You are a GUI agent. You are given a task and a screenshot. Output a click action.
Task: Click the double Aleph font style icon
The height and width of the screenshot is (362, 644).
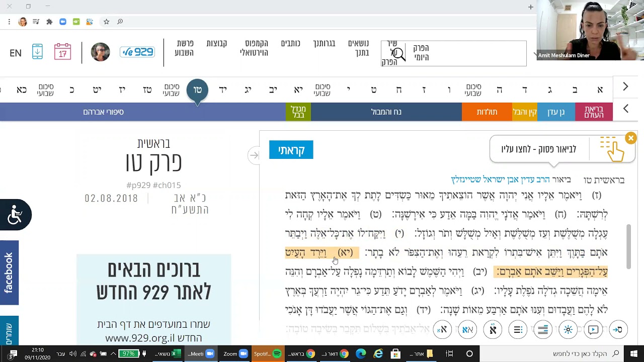(467, 330)
